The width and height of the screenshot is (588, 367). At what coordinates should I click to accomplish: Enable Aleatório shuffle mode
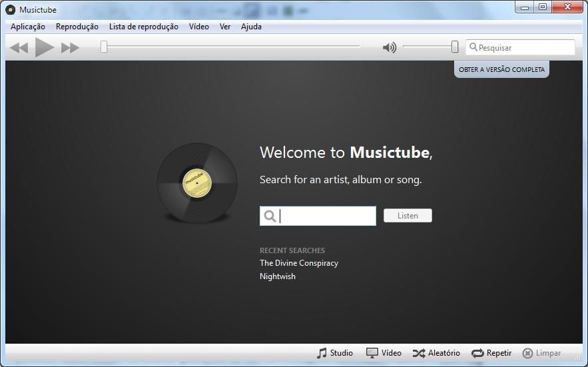(x=436, y=353)
